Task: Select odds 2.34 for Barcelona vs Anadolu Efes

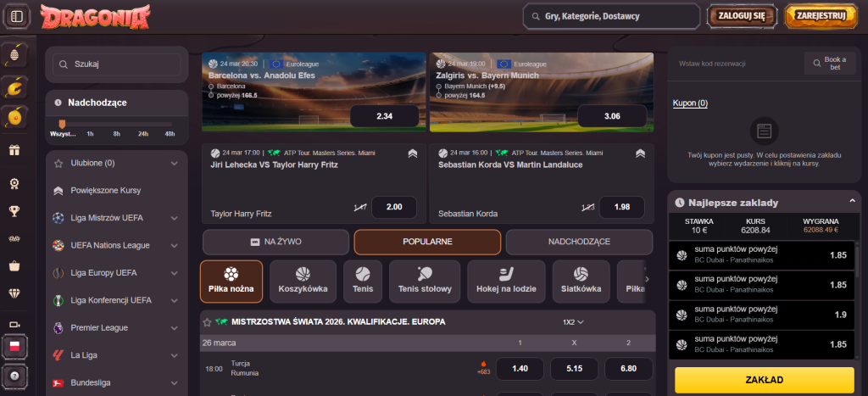Action: 384,116
